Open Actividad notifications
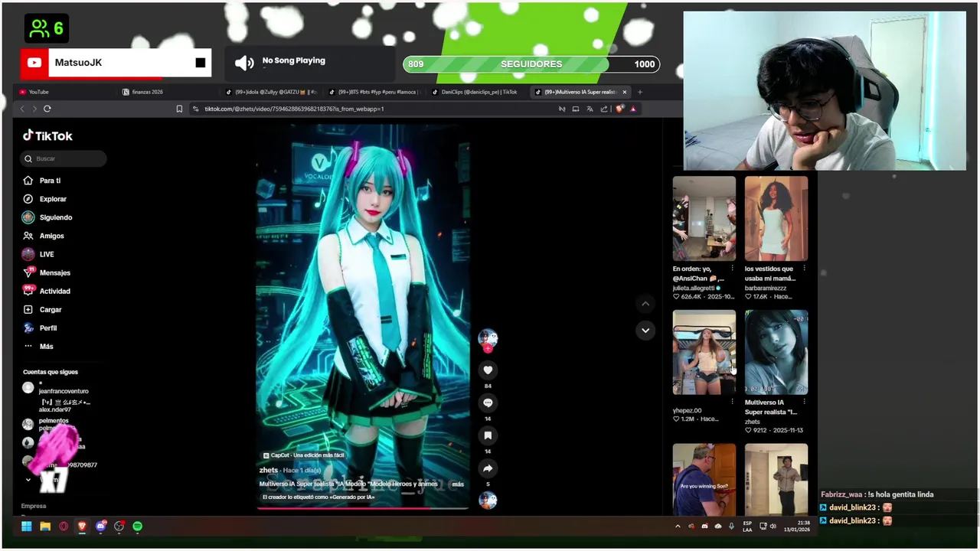 tap(47, 291)
